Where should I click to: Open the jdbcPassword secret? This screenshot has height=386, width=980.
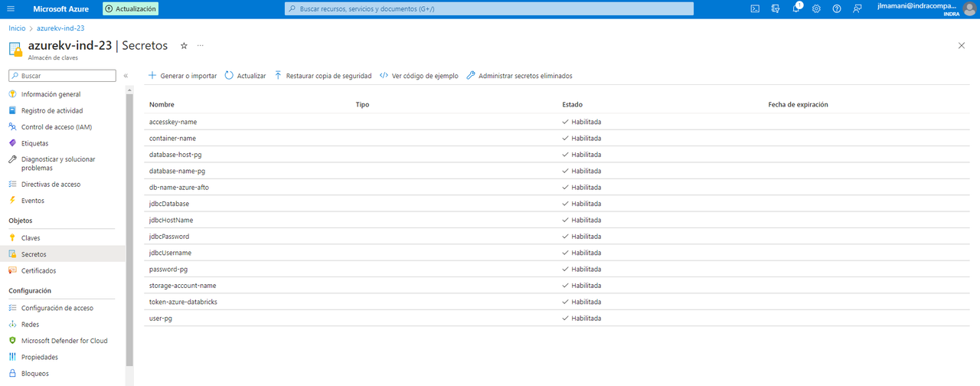click(x=169, y=237)
